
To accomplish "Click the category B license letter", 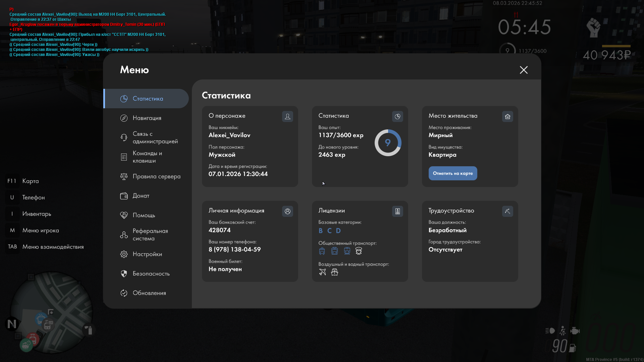I will [x=321, y=231].
